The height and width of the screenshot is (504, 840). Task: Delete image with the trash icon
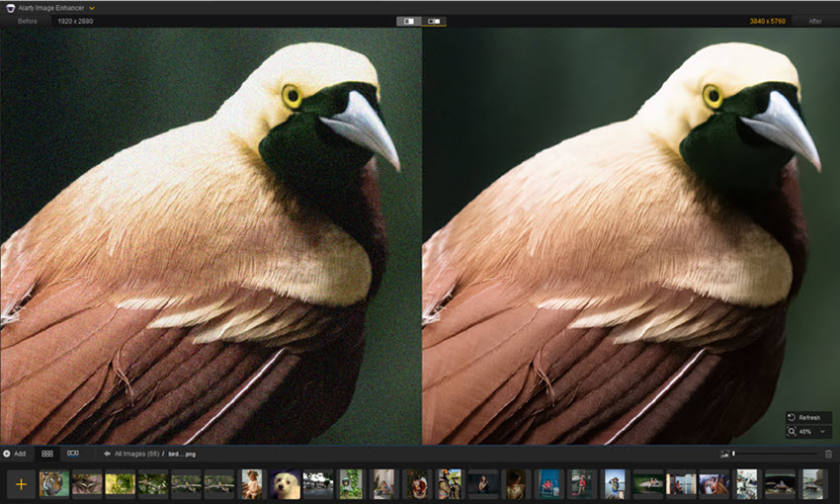click(828, 455)
